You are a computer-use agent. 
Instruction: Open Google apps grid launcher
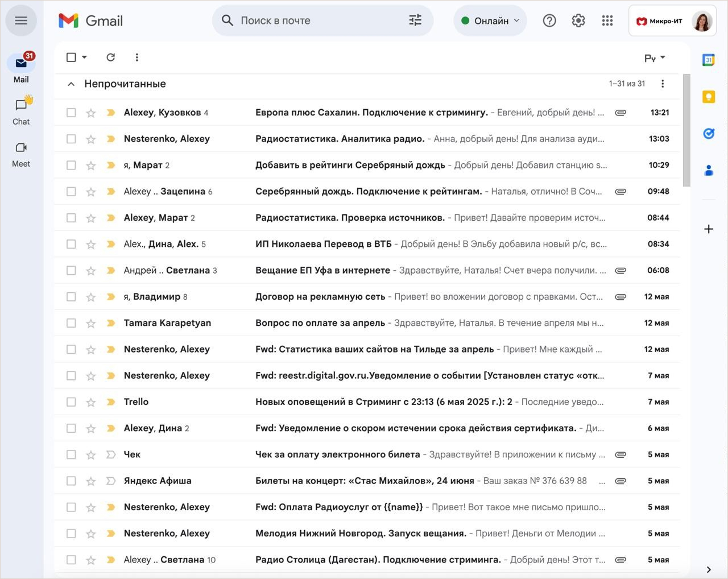pos(607,21)
